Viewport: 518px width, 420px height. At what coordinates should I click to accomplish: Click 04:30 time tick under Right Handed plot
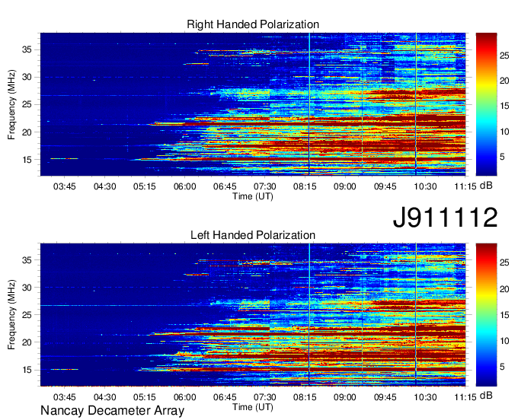click(x=104, y=186)
